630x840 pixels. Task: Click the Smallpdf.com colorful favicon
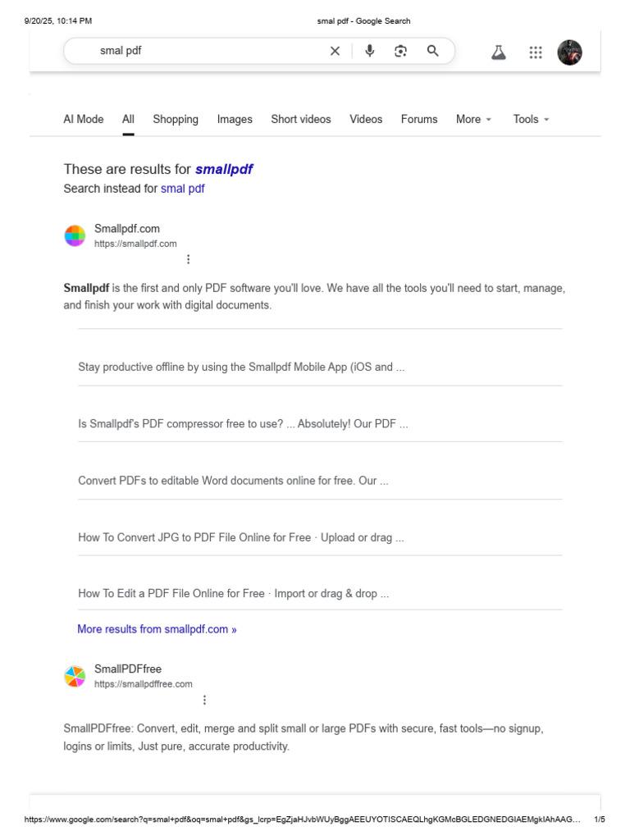[x=75, y=235]
